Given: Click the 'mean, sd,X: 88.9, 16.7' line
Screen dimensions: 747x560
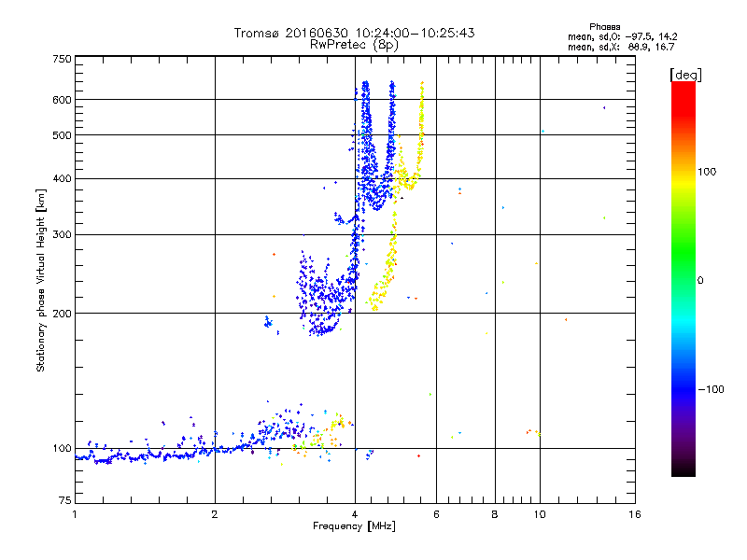Looking at the screenshot, I should [621, 47].
